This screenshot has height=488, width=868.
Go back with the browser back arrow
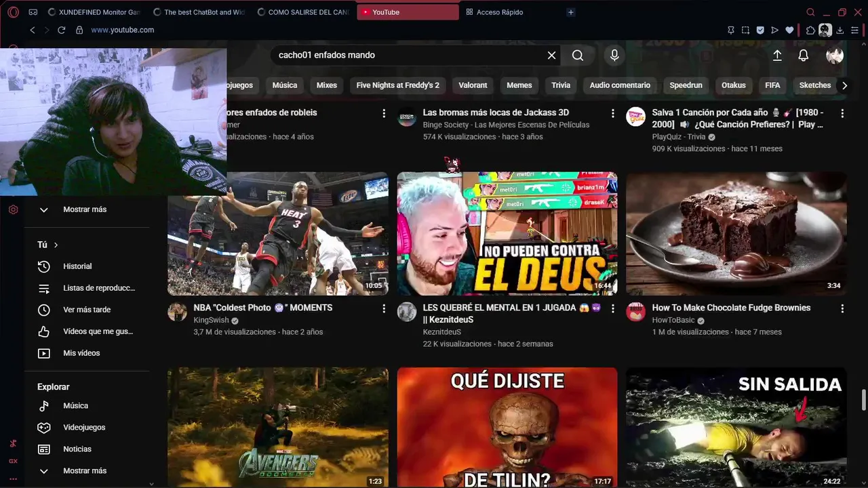(32, 30)
